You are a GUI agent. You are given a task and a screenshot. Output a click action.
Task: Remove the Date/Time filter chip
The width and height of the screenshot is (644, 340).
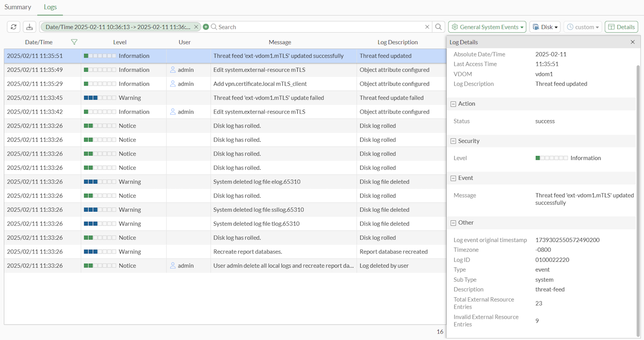tap(196, 27)
